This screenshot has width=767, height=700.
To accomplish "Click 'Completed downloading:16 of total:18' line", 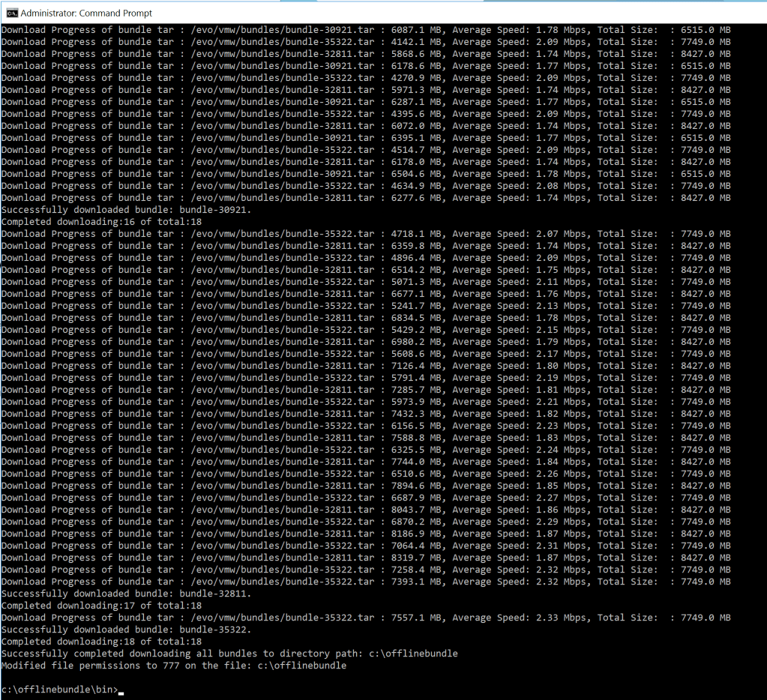I will click(x=101, y=222).
